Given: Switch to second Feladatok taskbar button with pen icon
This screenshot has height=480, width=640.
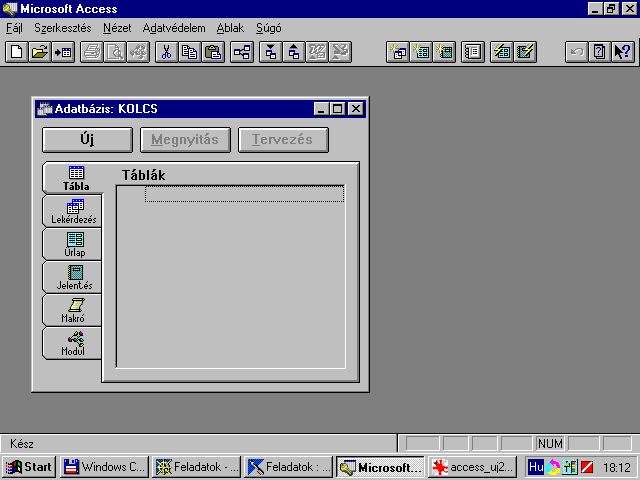Looking at the screenshot, I should [289, 467].
